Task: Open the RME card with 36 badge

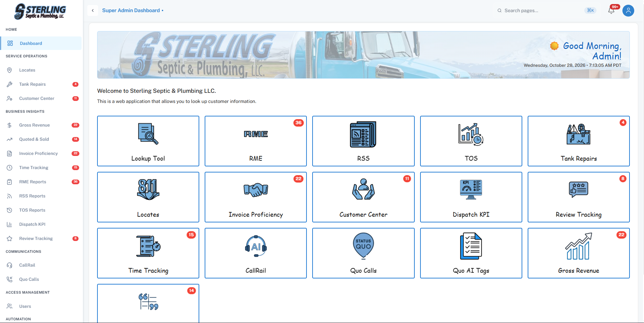Action: (256, 141)
